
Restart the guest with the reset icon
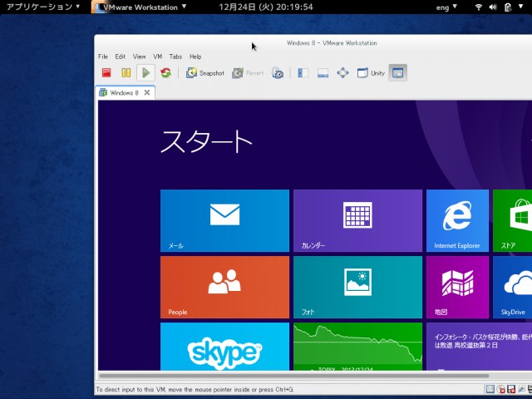click(165, 73)
